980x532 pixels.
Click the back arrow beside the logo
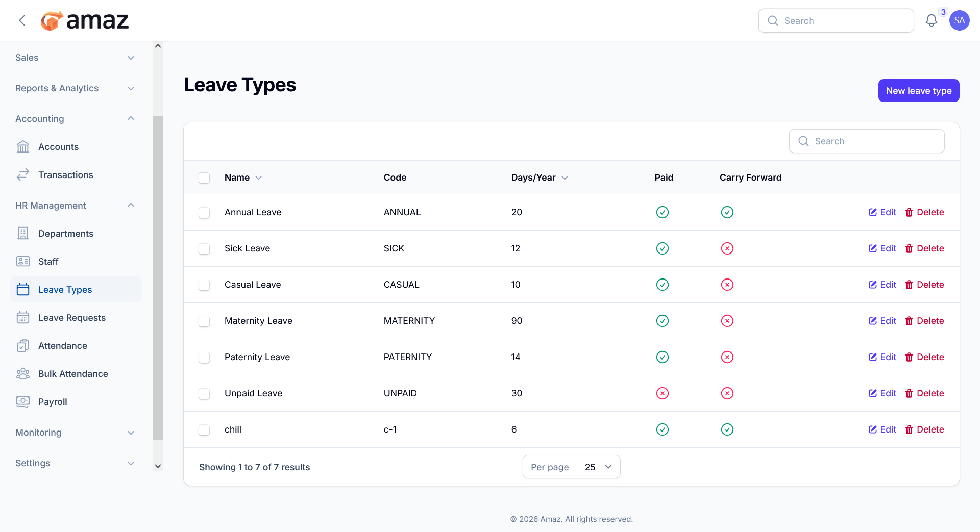coord(22,20)
